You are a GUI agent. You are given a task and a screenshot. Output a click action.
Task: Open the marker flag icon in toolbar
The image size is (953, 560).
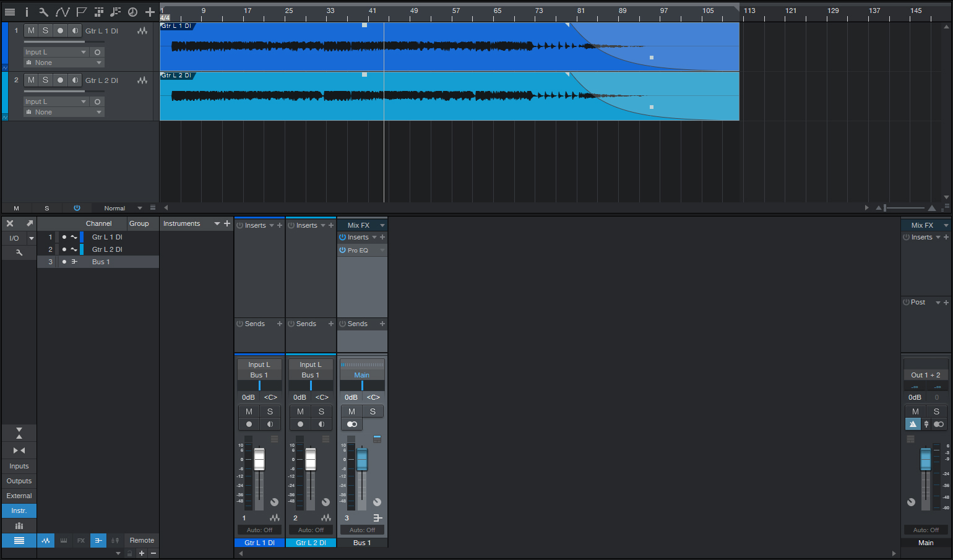click(81, 12)
